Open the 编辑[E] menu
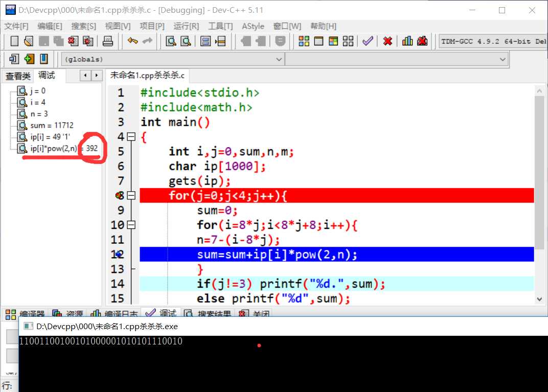548x392 pixels. point(50,26)
